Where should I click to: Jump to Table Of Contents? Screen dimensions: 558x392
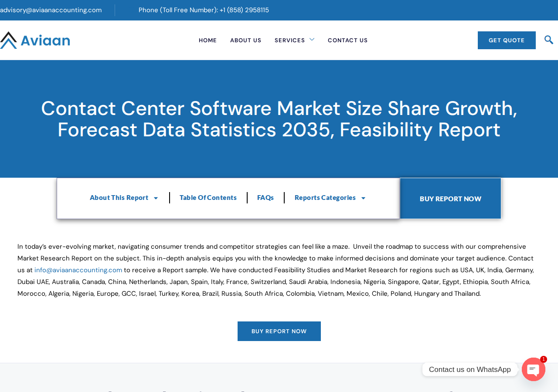(x=208, y=198)
